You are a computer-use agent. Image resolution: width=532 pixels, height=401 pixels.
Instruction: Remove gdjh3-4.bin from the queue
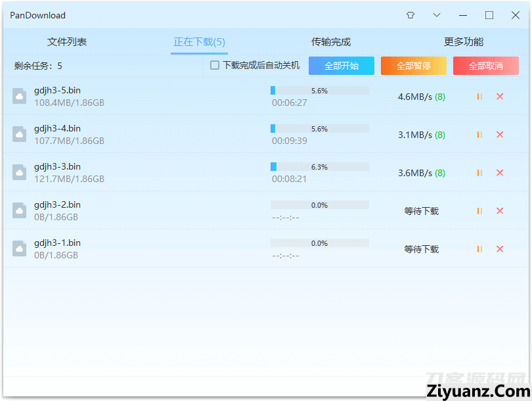click(x=500, y=135)
